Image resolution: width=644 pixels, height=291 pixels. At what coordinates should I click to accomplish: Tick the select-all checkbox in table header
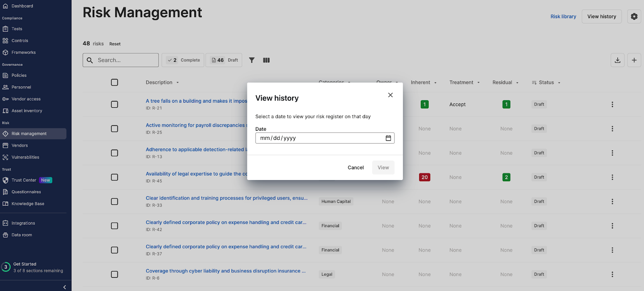pyautogui.click(x=114, y=82)
